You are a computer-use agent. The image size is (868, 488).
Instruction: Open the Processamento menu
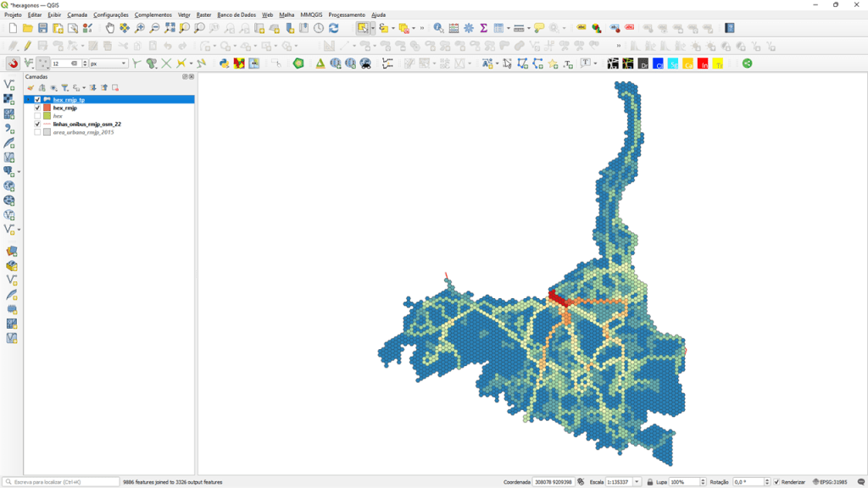point(347,14)
